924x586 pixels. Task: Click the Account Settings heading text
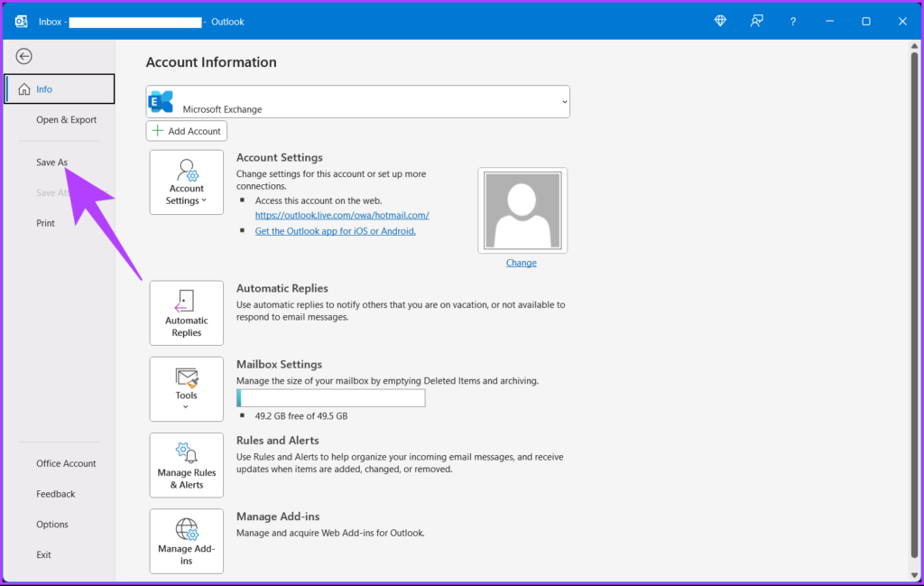tap(280, 157)
